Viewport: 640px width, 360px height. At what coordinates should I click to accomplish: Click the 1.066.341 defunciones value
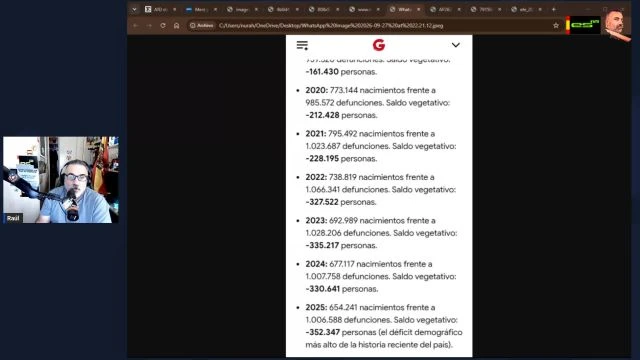tap(323, 189)
